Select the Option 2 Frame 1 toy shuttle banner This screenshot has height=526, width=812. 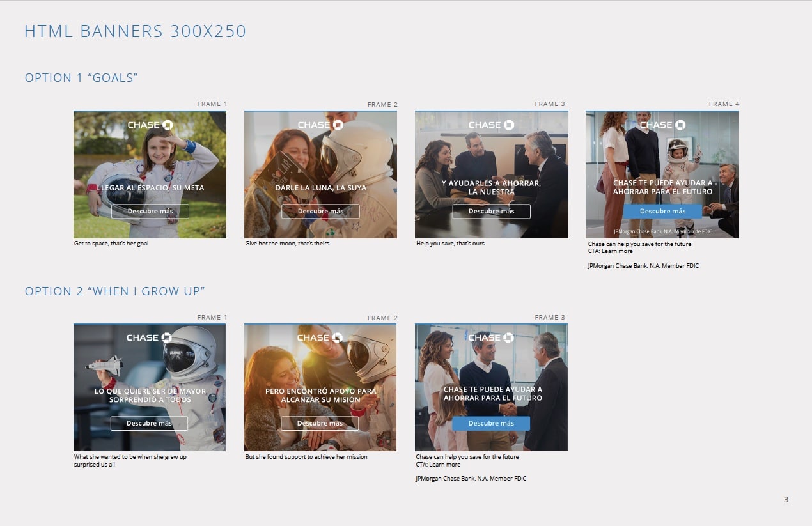tap(150, 387)
